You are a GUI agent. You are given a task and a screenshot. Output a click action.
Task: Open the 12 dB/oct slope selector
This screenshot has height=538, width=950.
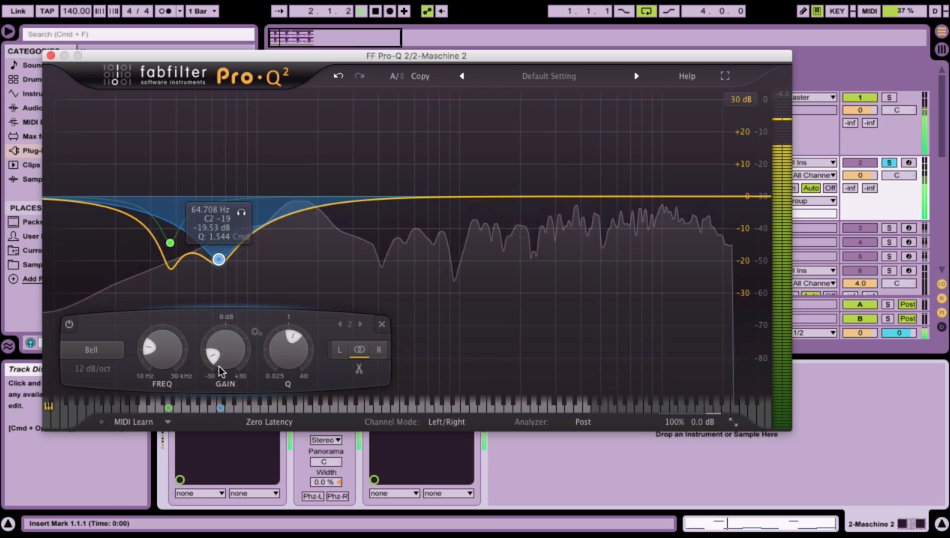pyautogui.click(x=92, y=368)
